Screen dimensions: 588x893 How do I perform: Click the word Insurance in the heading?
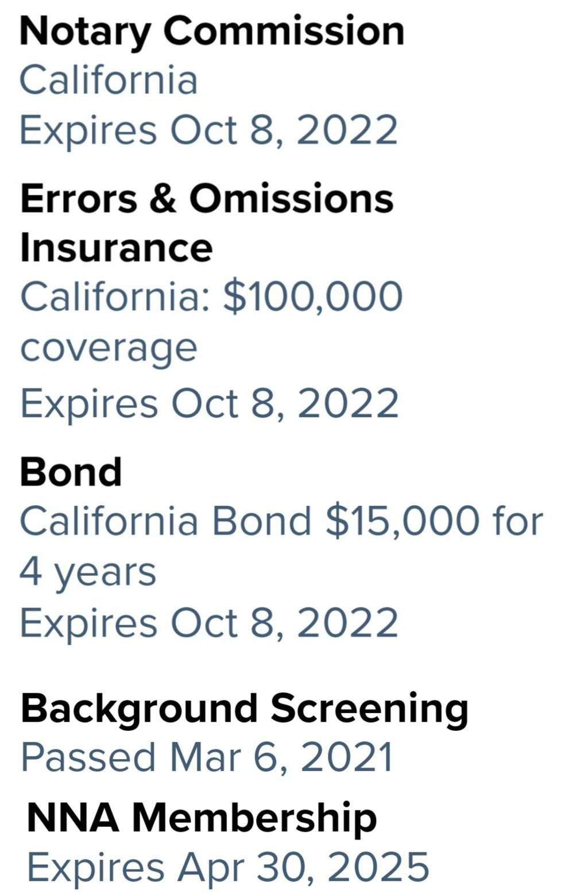(116, 247)
